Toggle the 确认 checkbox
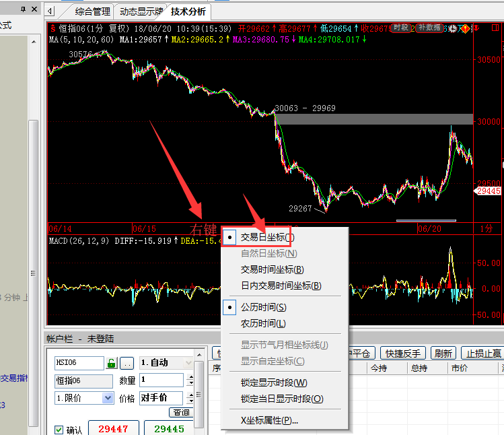Image resolution: width=504 pixels, height=435 pixels. [59, 430]
